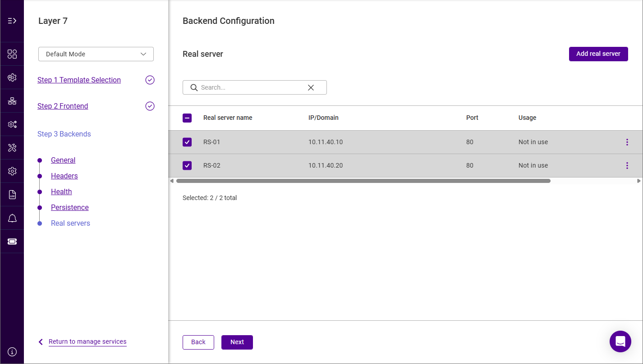Image resolution: width=643 pixels, height=364 pixels.
Task: Open the multiple gears icon in the sidebar
Action: click(12, 124)
